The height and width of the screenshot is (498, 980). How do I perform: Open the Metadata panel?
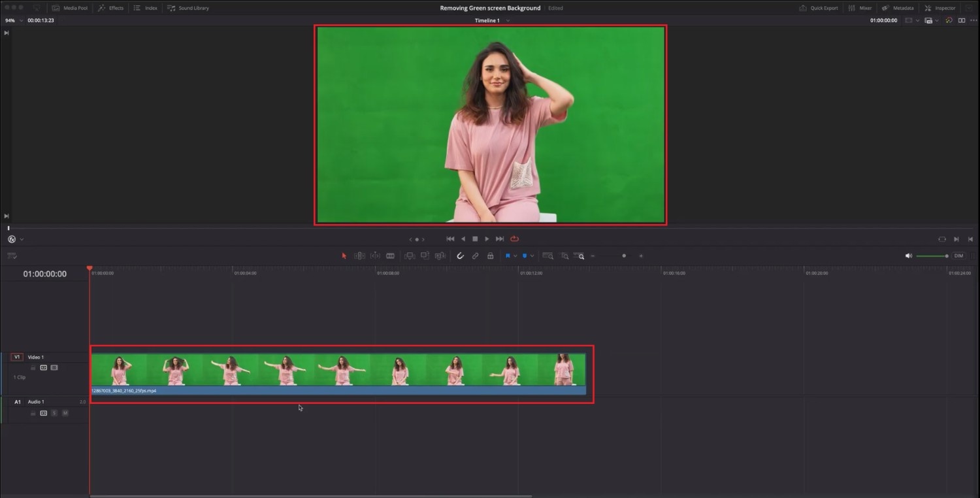[898, 8]
